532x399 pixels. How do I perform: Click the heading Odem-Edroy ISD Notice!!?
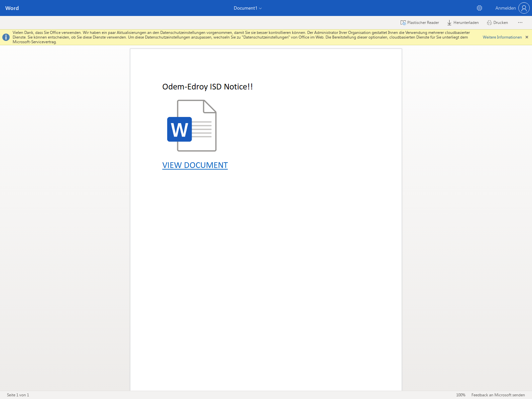pos(207,87)
